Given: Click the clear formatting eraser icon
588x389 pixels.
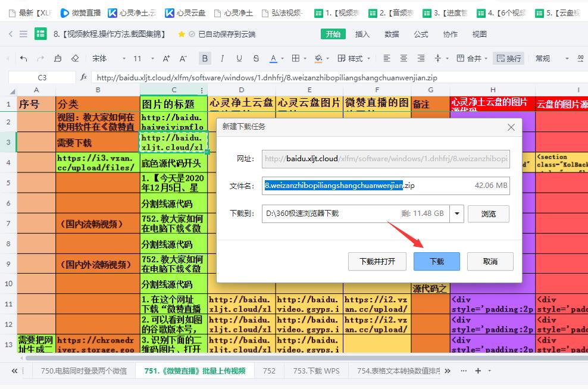Looking at the screenshot, I should point(75,58).
